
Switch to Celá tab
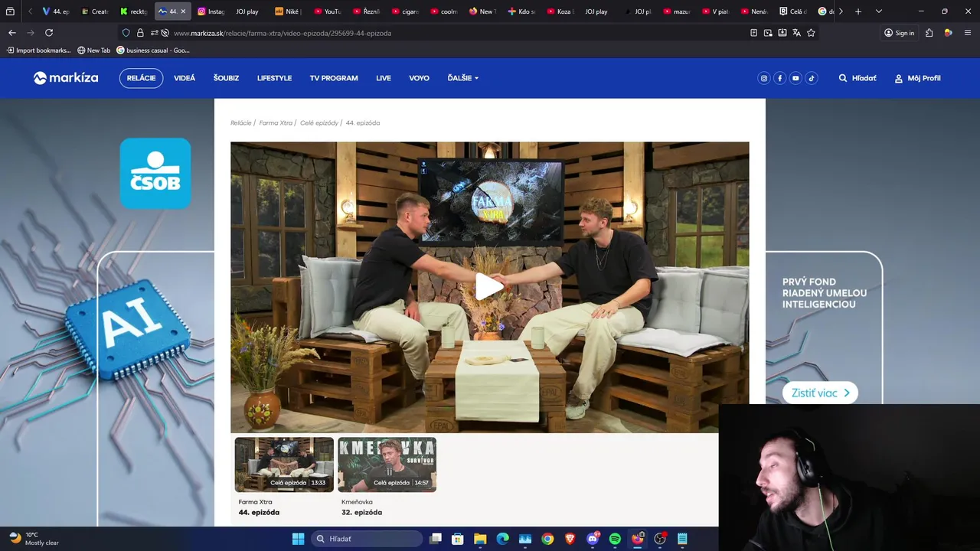[793, 11]
